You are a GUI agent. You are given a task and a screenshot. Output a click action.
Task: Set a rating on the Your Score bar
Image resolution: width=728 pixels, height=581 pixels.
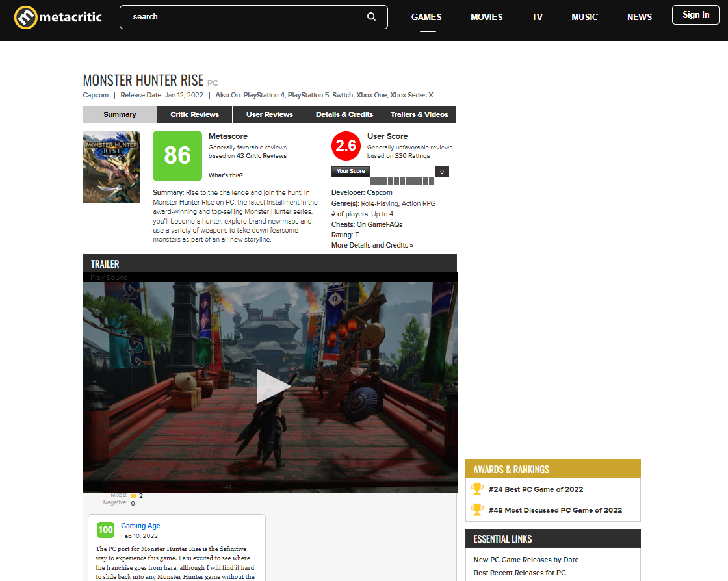click(402, 181)
